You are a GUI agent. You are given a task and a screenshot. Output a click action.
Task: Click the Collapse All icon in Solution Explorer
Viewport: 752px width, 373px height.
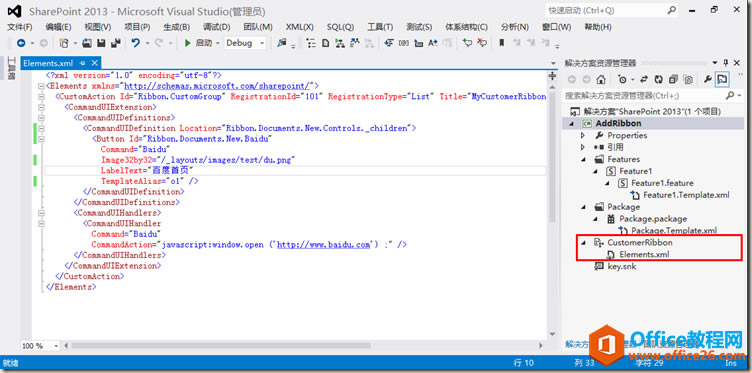point(673,79)
